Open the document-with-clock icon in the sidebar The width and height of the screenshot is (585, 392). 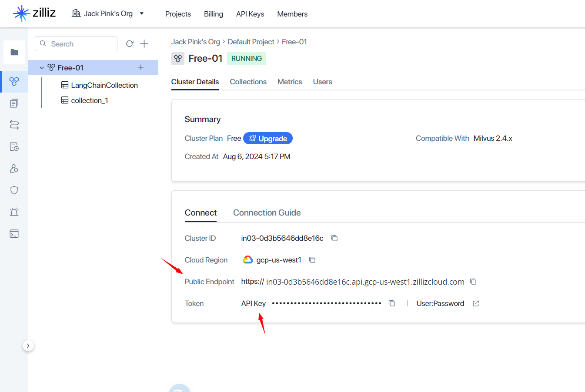tap(14, 147)
